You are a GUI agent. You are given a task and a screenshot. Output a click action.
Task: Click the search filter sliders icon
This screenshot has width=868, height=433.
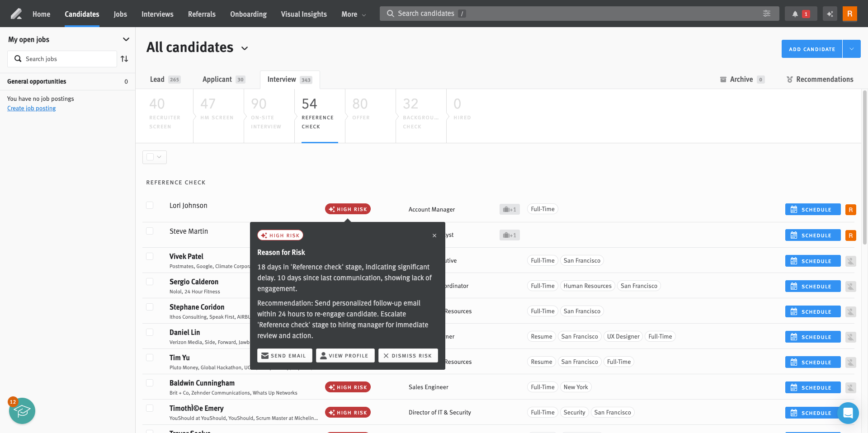coord(767,14)
